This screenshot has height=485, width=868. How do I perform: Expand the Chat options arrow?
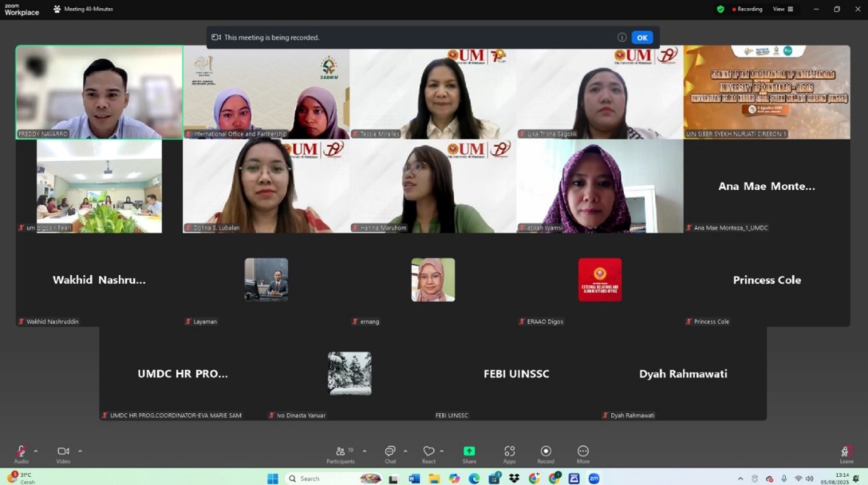pos(405,451)
